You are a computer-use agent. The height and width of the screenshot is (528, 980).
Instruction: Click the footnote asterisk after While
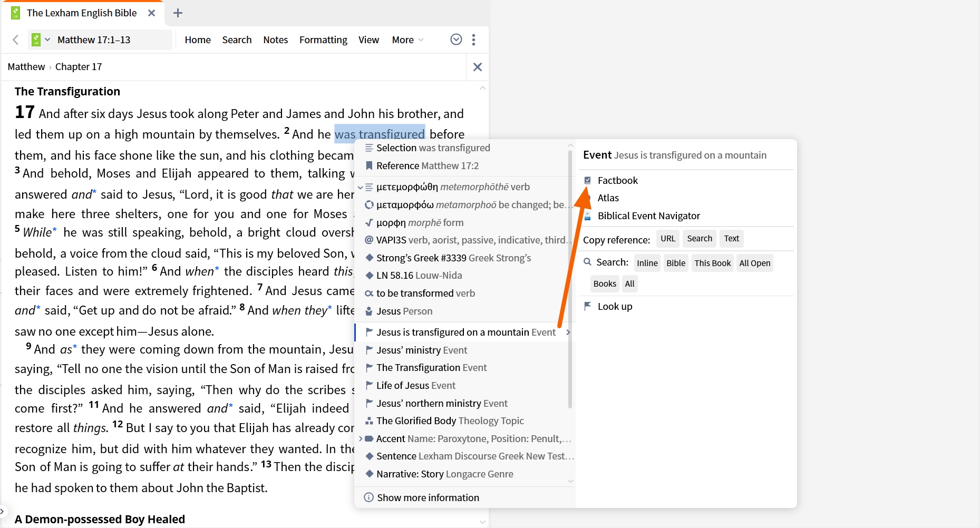pos(55,230)
